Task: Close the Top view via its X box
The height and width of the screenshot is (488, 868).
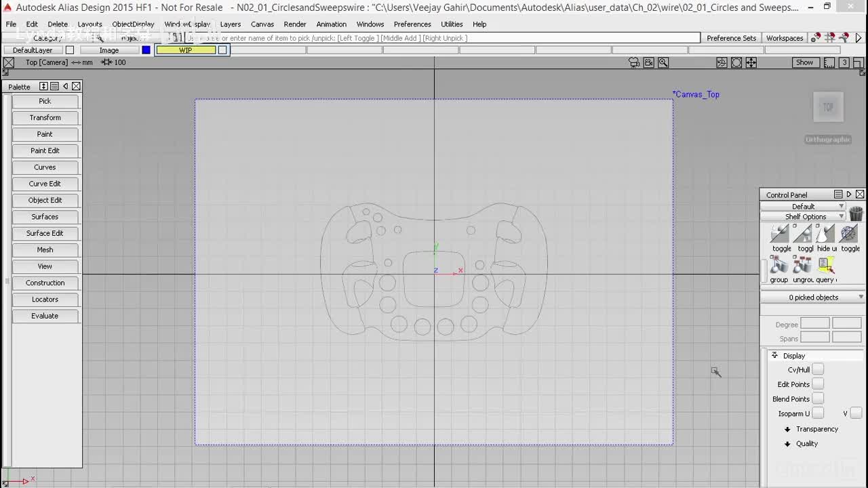Action: 8,62
